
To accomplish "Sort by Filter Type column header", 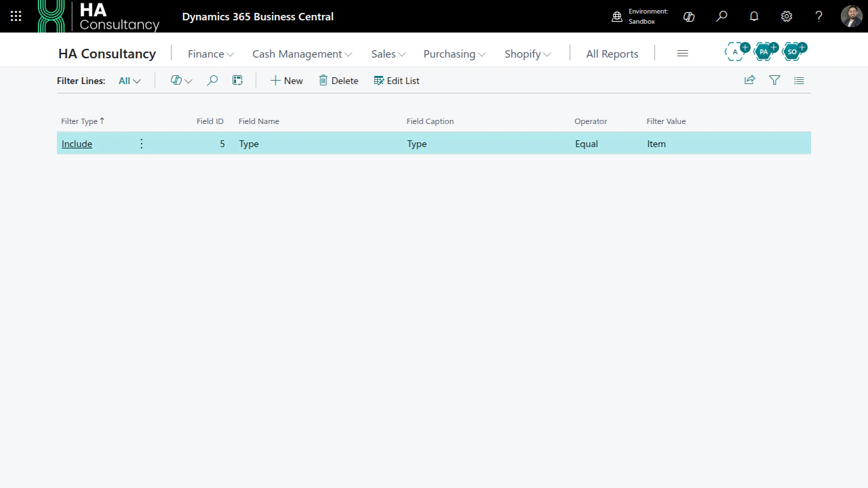I will click(x=83, y=121).
